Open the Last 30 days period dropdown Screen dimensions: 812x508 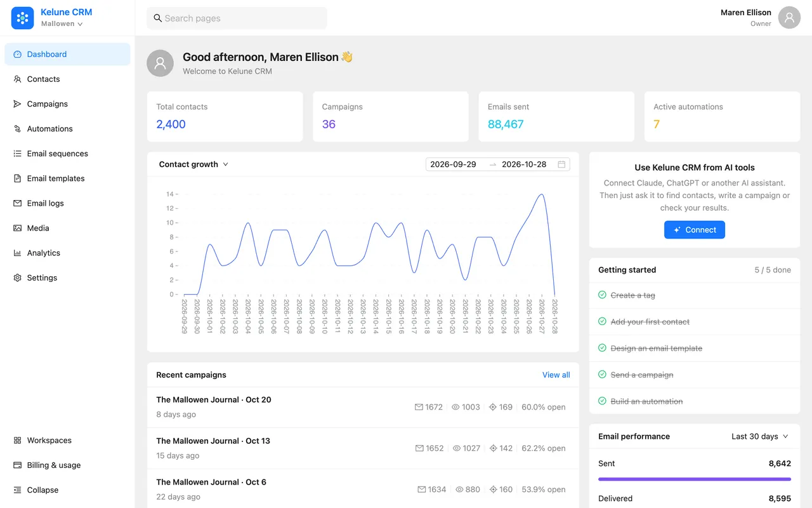[759, 436]
